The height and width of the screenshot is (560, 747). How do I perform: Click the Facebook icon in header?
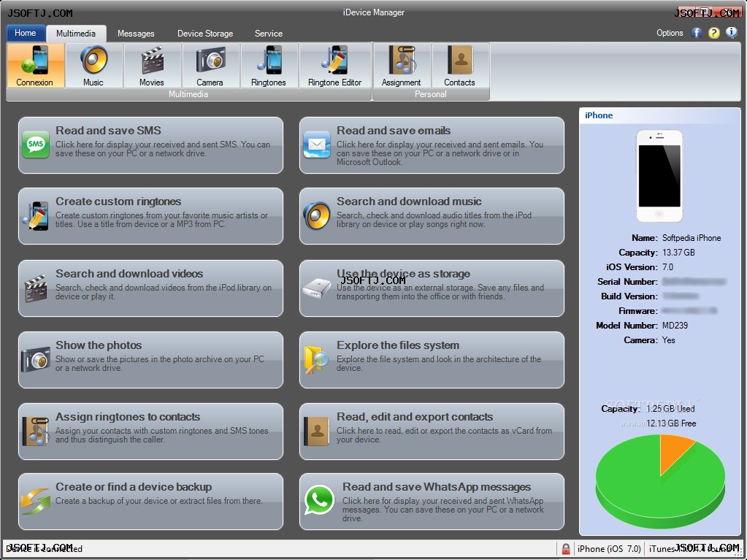(697, 33)
